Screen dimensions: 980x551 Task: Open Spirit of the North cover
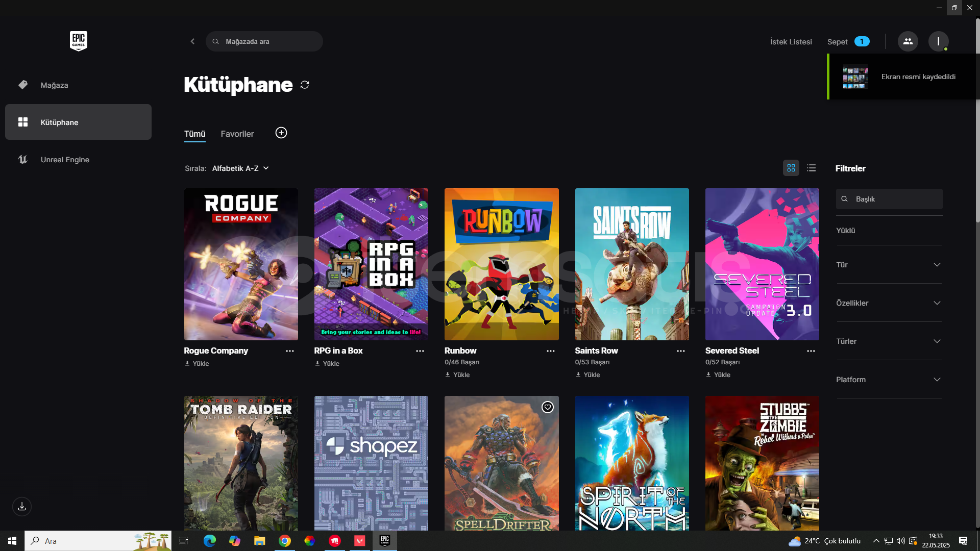[632, 463]
